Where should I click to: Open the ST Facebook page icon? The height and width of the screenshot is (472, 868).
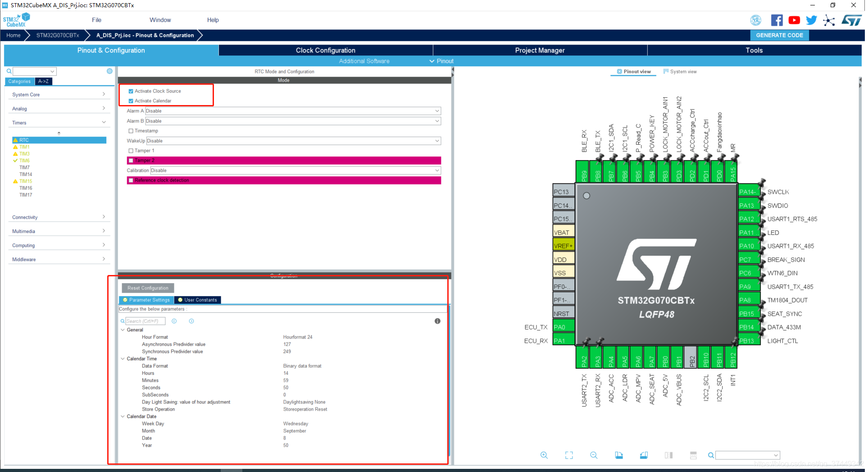coord(777,20)
